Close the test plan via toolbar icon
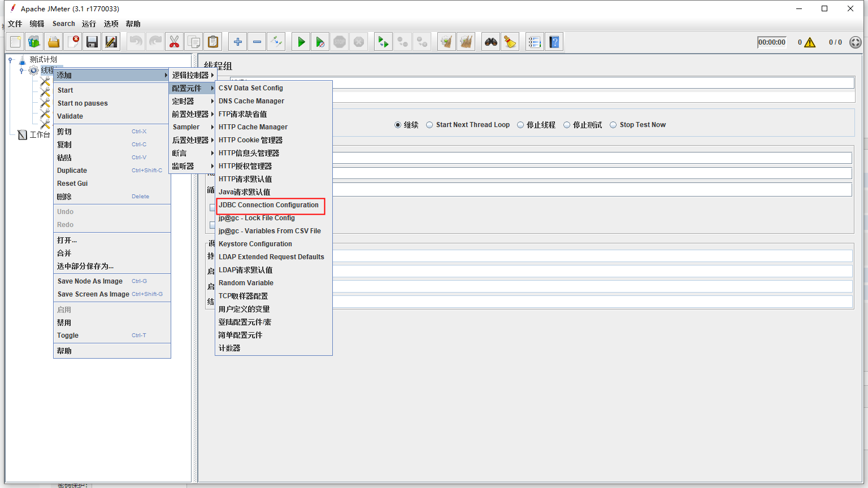868x488 pixels. [73, 42]
